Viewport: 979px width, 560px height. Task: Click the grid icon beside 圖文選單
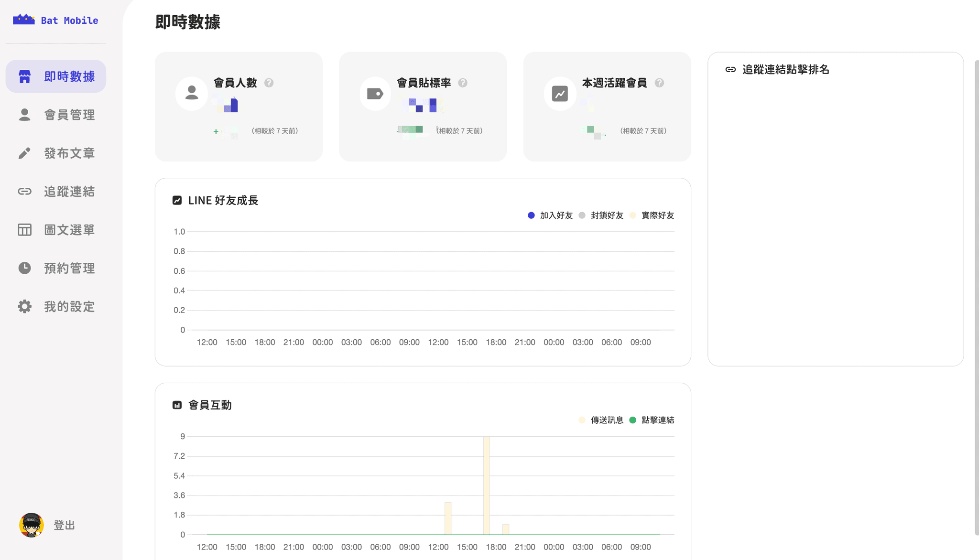point(24,230)
